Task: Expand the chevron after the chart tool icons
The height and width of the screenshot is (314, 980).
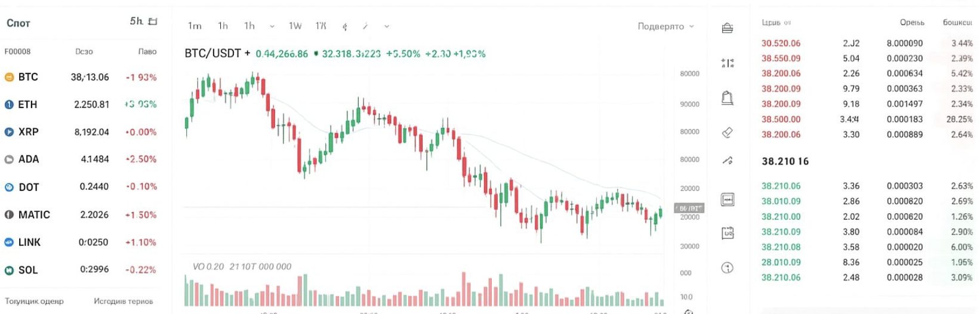Action: pyautogui.click(x=387, y=26)
